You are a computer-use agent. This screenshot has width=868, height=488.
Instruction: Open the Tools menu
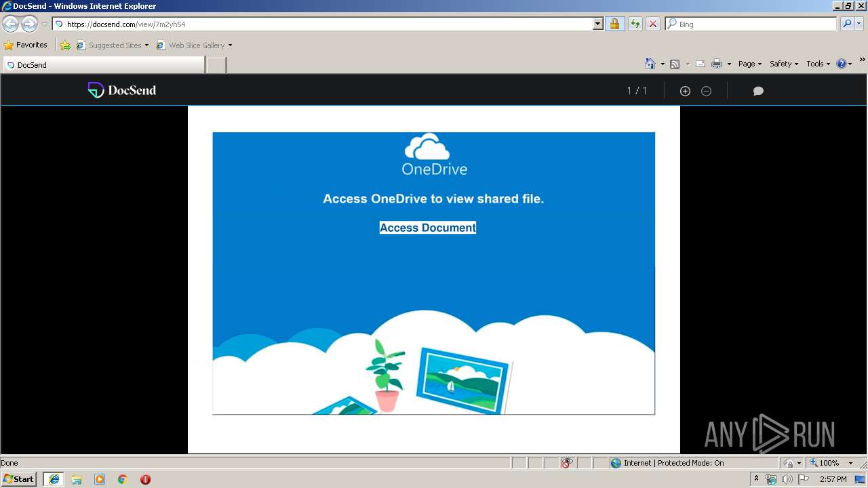click(818, 64)
